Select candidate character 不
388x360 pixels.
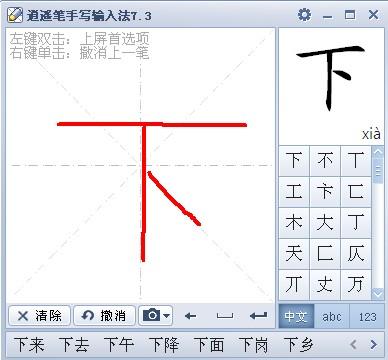(x=325, y=161)
